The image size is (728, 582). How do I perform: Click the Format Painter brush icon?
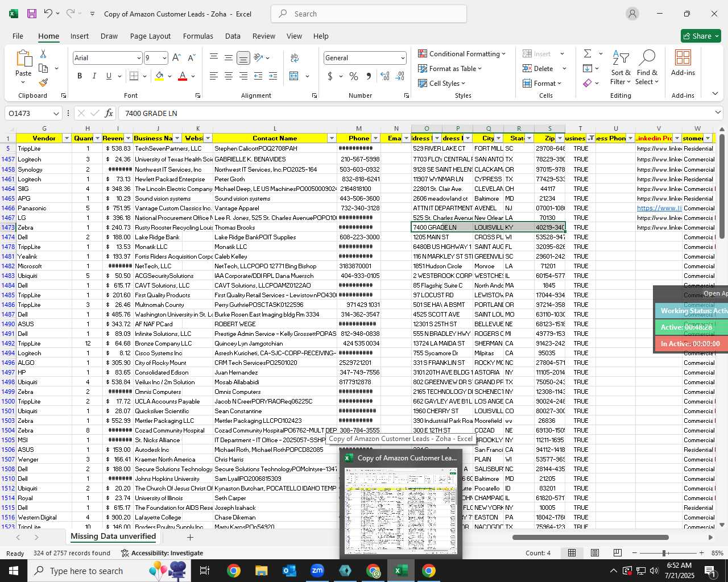click(43, 82)
